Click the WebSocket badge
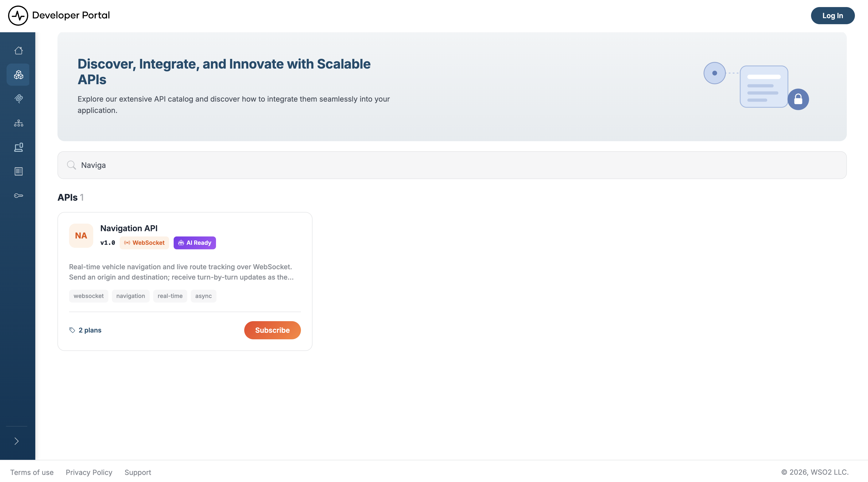 pyautogui.click(x=144, y=243)
